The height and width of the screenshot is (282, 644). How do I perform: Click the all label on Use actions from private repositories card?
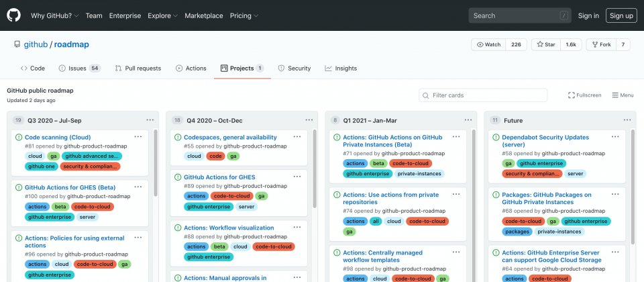[376, 221]
